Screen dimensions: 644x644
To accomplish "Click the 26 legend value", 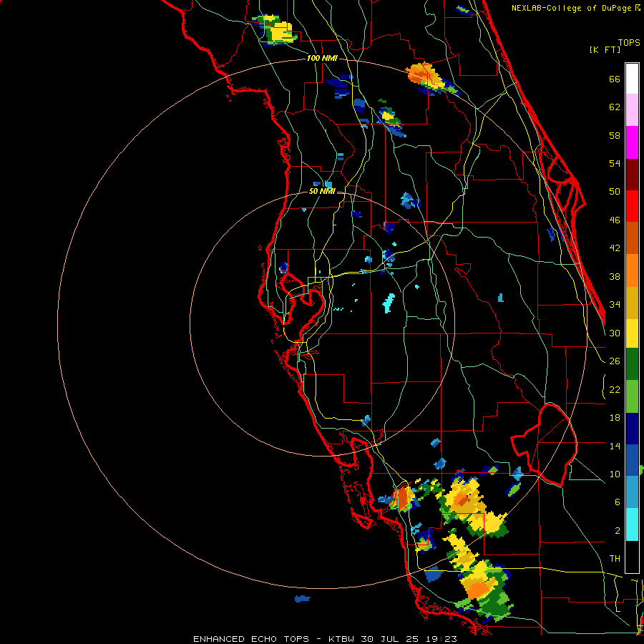I will tap(615, 361).
